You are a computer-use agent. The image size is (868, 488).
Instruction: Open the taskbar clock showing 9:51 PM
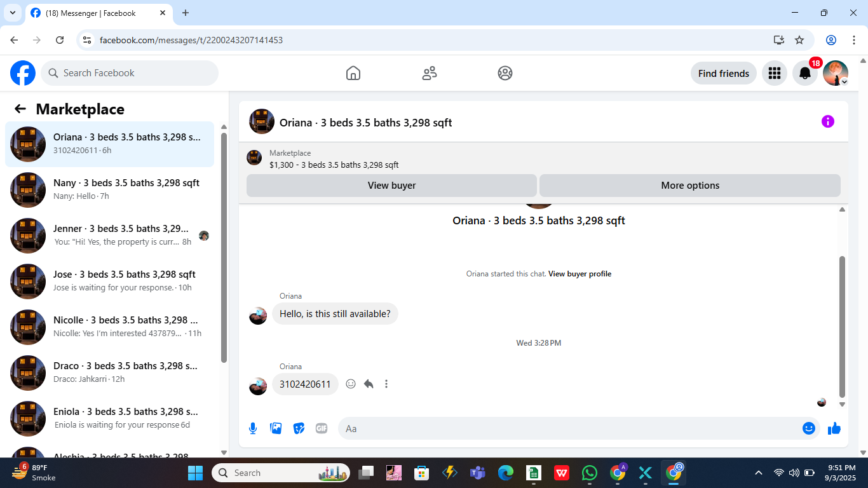[x=841, y=473]
